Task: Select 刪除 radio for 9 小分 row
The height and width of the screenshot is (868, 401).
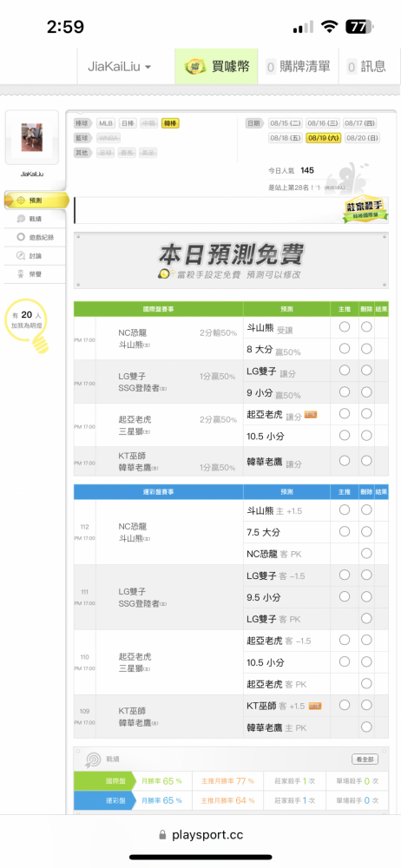Action: tap(366, 392)
